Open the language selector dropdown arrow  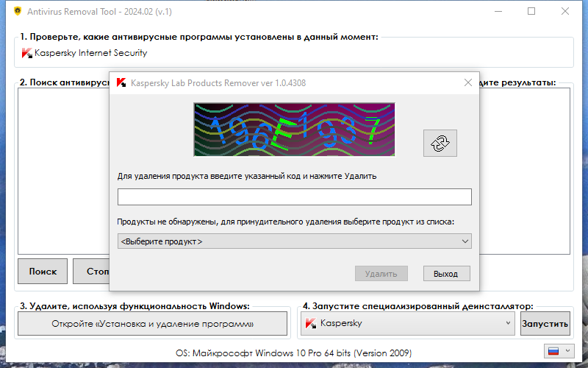(567, 351)
